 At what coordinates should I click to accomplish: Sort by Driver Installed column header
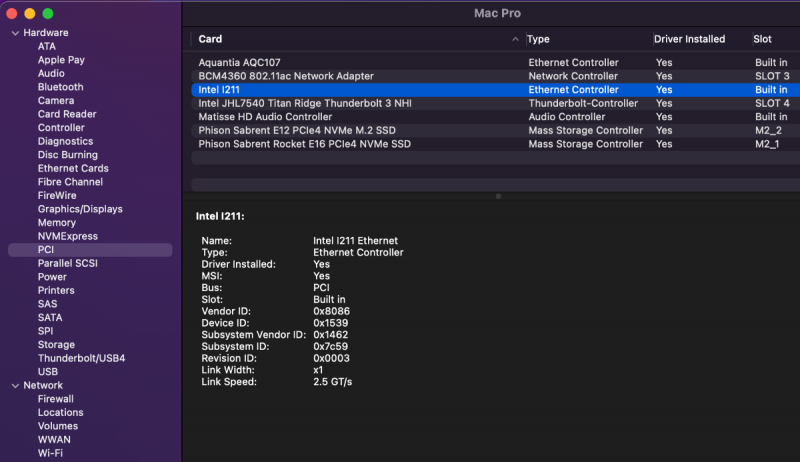689,39
